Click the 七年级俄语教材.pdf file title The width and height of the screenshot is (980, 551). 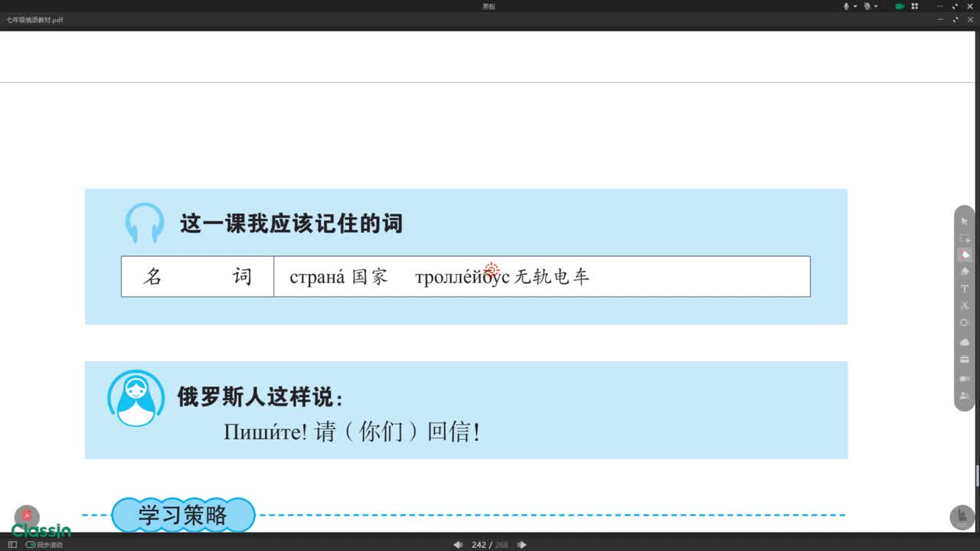(x=34, y=20)
